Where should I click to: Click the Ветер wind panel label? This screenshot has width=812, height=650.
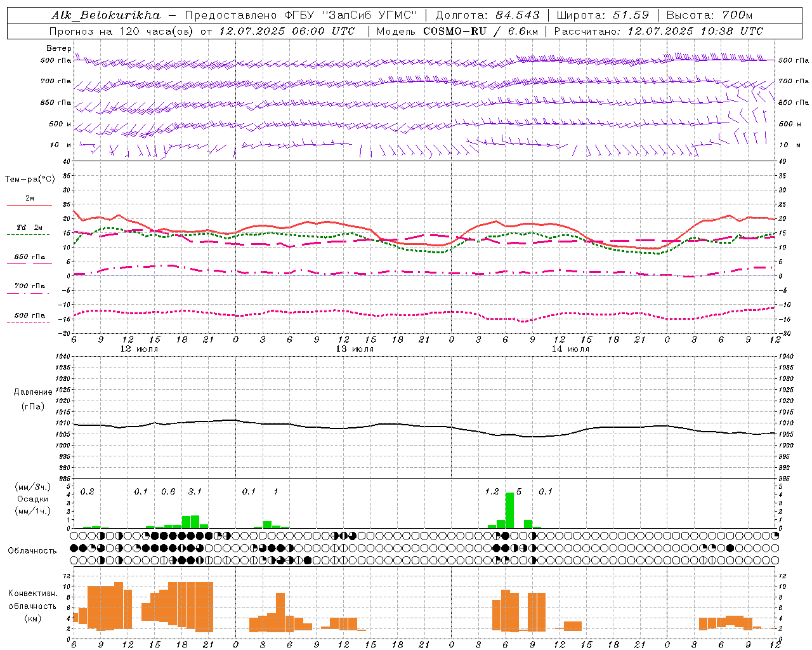[58, 48]
